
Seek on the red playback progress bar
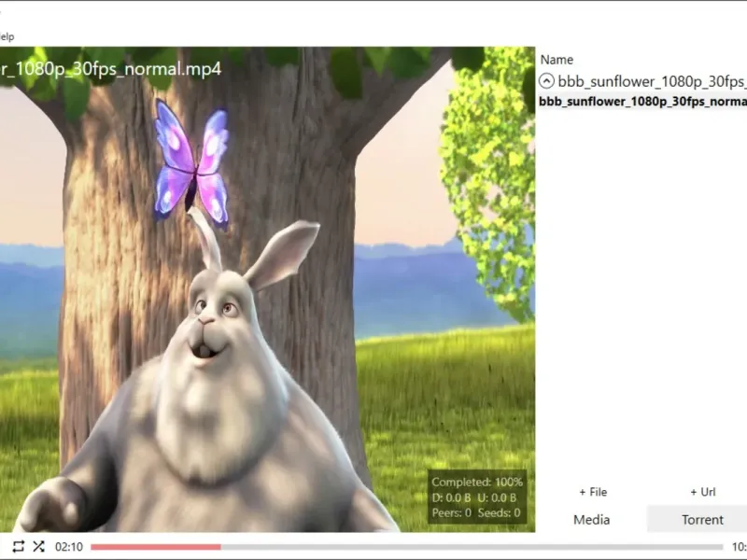[406, 547]
